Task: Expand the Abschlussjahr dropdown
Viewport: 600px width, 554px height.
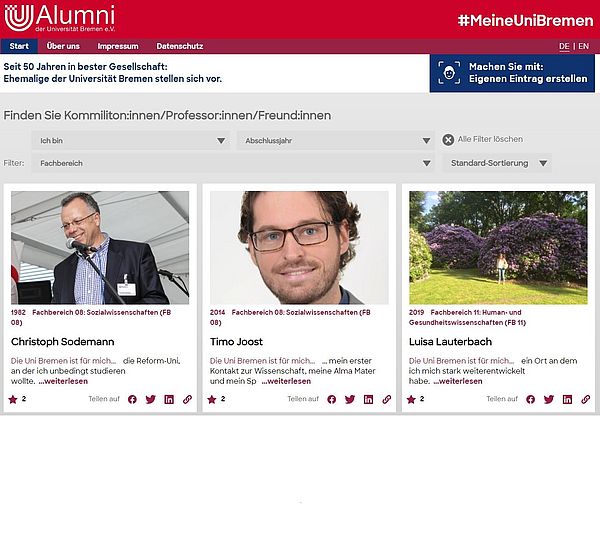Action: pyautogui.click(x=334, y=141)
